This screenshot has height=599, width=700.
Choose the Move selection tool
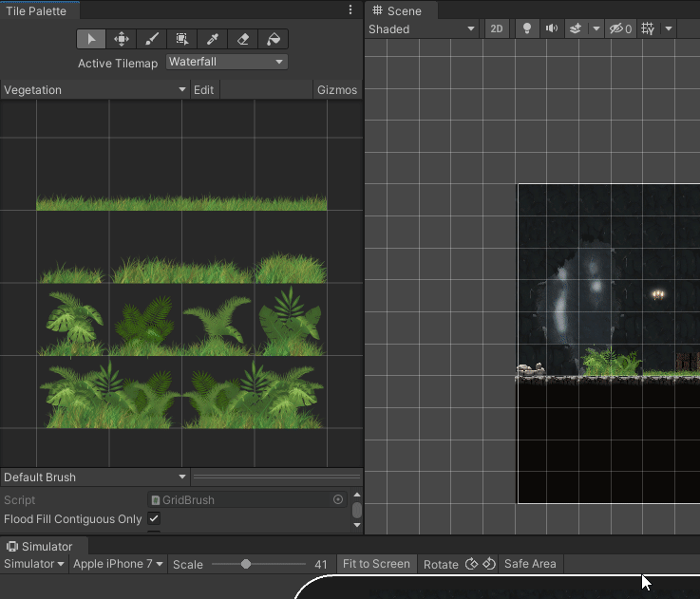pos(122,39)
